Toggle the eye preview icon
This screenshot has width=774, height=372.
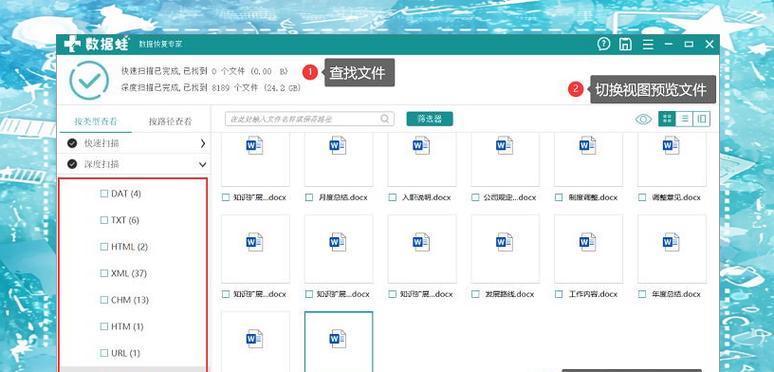point(643,119)
